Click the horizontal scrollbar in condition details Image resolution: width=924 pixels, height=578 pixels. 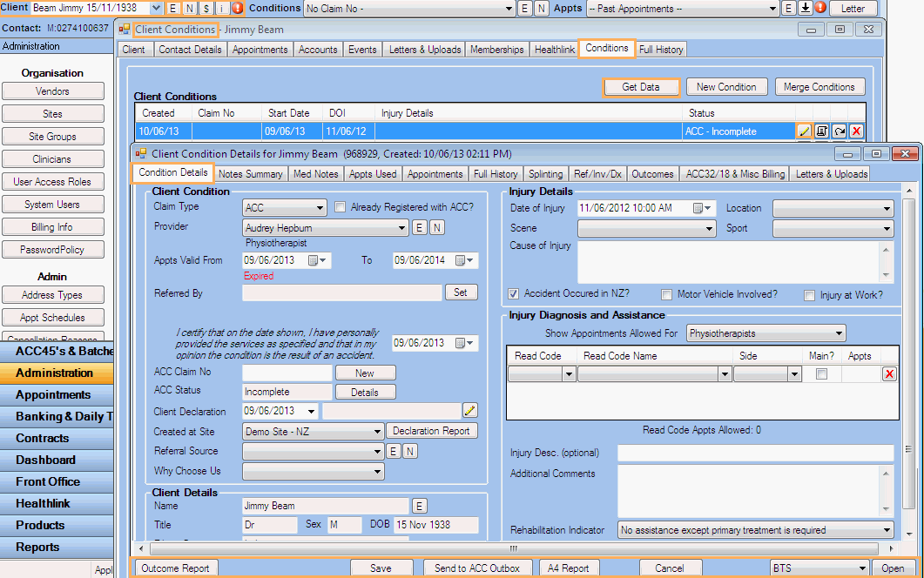pos(514,549)
